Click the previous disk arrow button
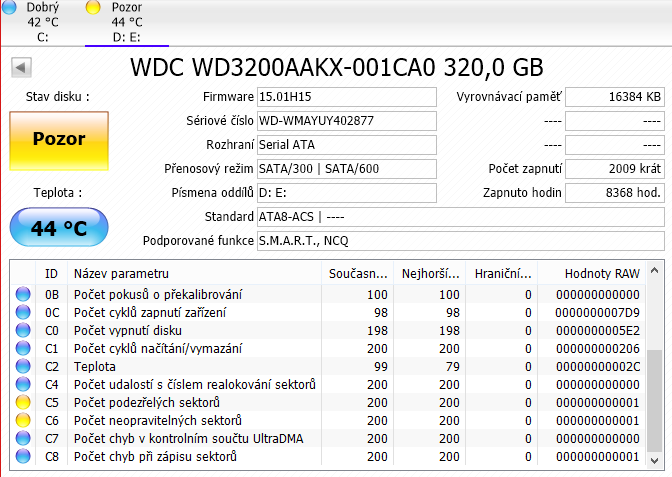The width and height of the screenshot is (672, 477). (x=22, y=68)
